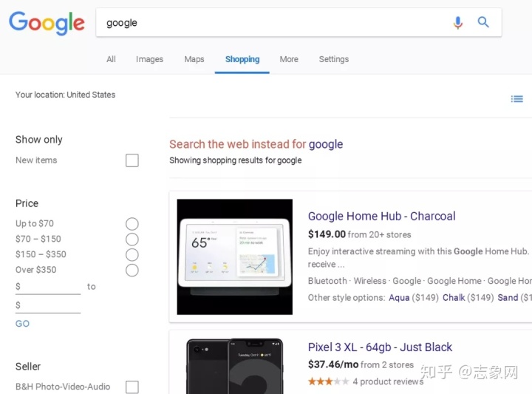The width and height of the screenshot is (532, 394).
Task: Select the Up to $70 price option
Action: coord(132,224)
